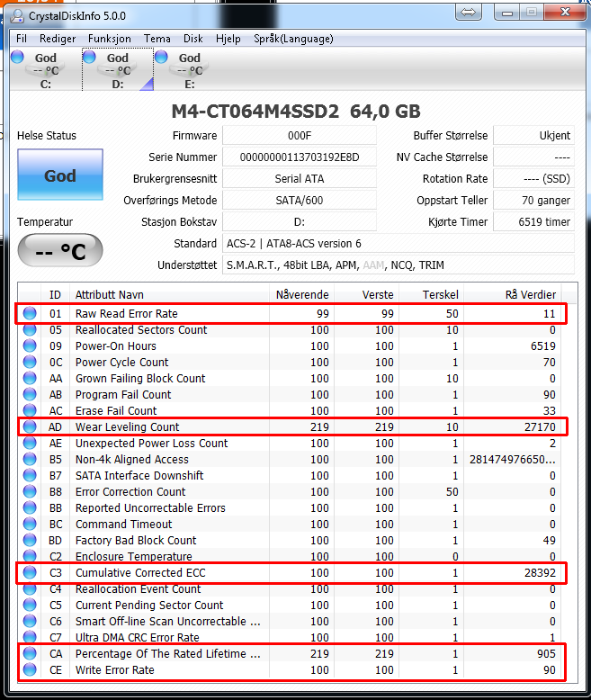Click the Kjørte Timer 6519 timer field

(533, 222)
